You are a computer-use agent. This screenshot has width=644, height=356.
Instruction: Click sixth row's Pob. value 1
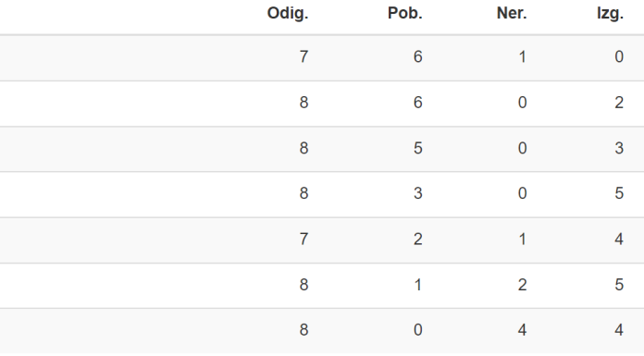pos(417,285)
